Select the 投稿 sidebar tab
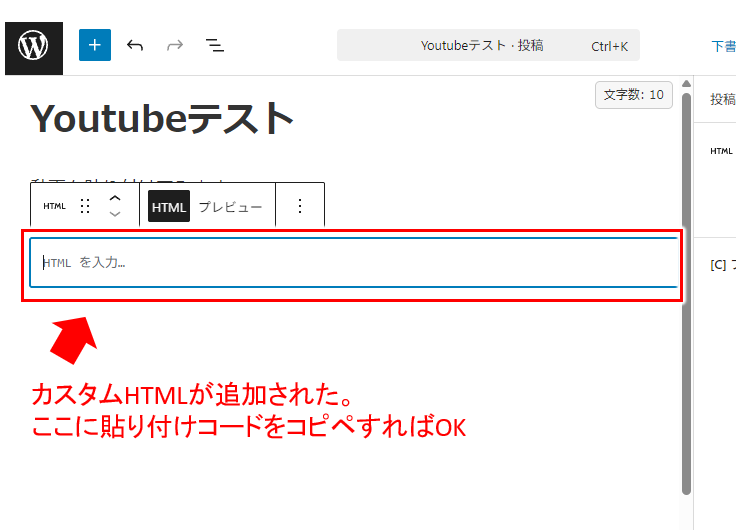Screen dimensions: 736x530 click(723, 99)
